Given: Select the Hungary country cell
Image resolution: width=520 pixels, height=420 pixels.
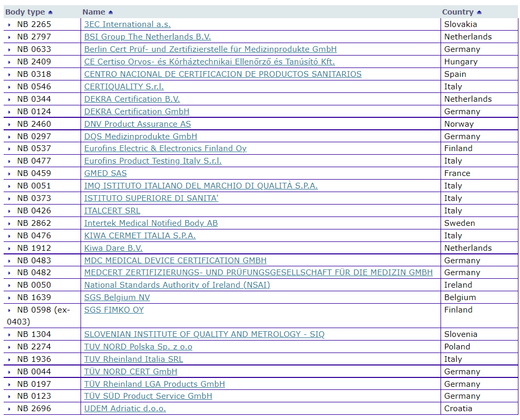Looking at the screenshot, I should (479, 62).
